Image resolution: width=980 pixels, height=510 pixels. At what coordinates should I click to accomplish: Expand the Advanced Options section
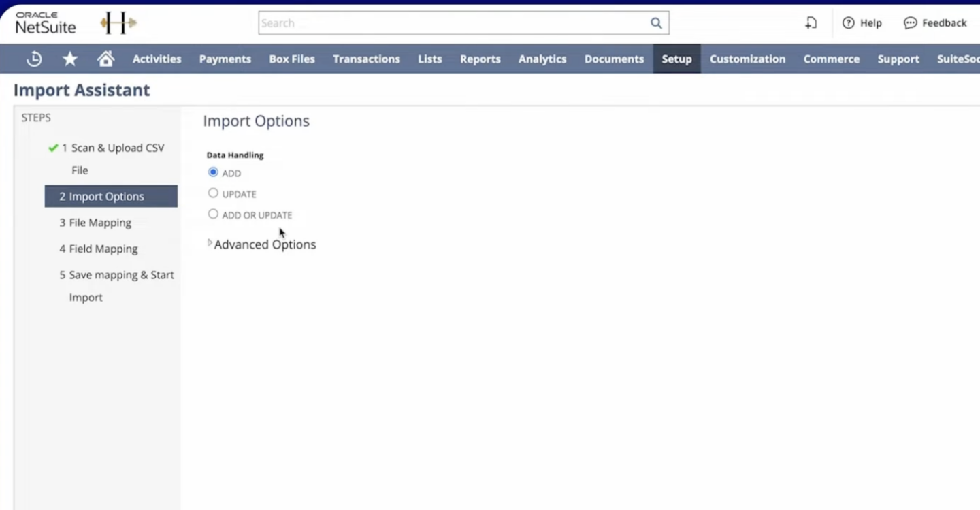tap(262, 244)
